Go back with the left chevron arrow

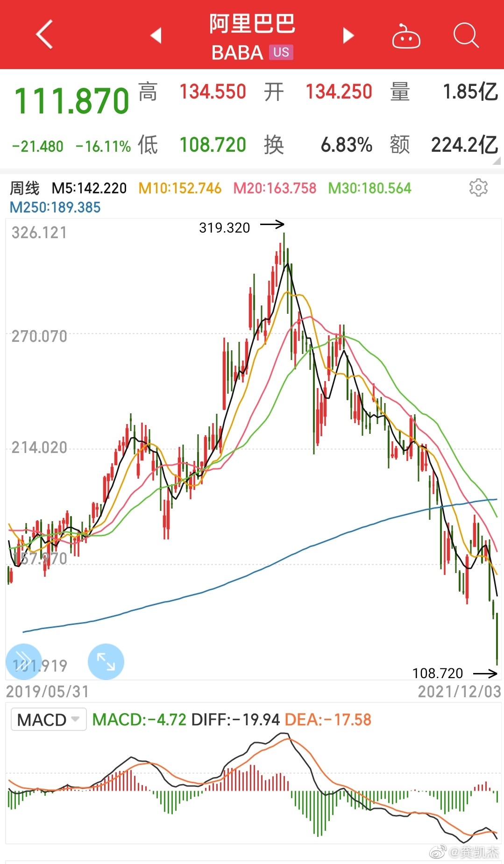click(x=44, y=34)
